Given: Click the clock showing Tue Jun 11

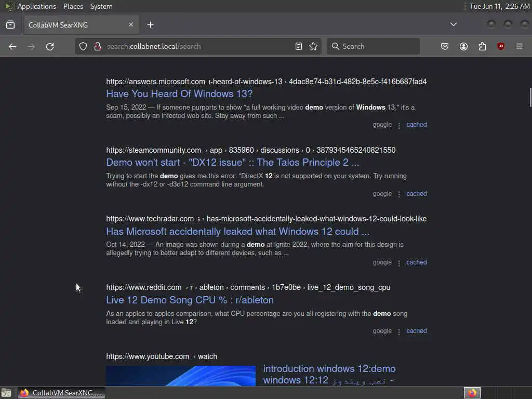Looking at the screenshot, I should point(499,6).
